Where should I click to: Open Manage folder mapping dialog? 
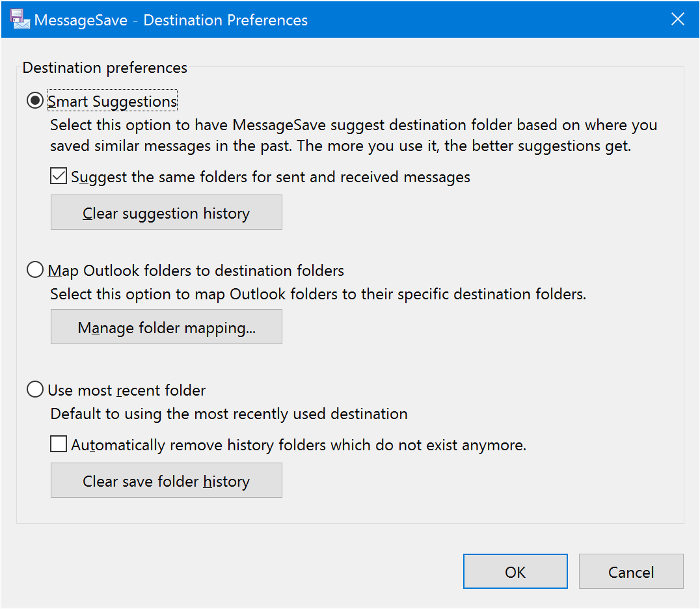(x=166, y=327)
